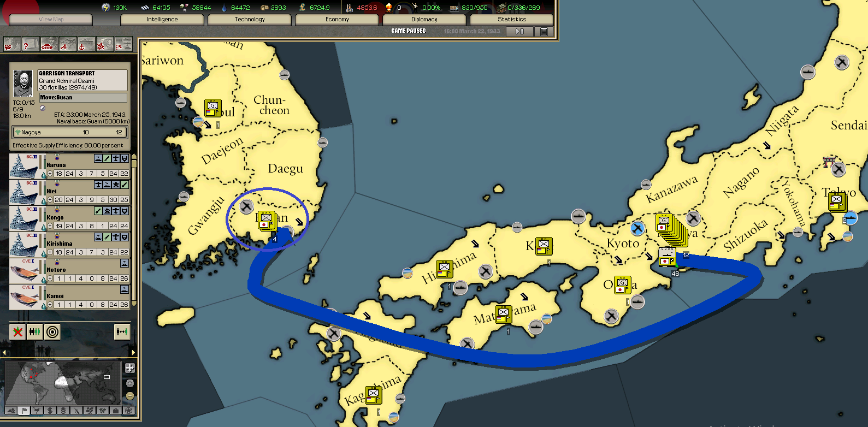Select the Kirishima battlecruiser row
868x427 pixels.
(x=69, y=245)
